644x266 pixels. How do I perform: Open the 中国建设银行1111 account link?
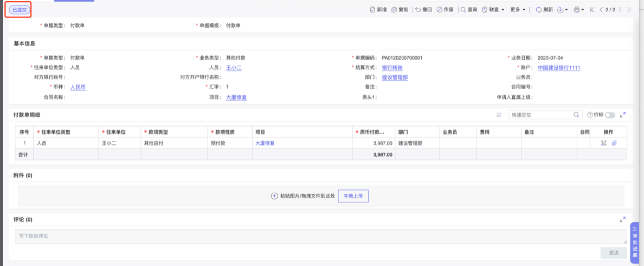tap(559, 68)
